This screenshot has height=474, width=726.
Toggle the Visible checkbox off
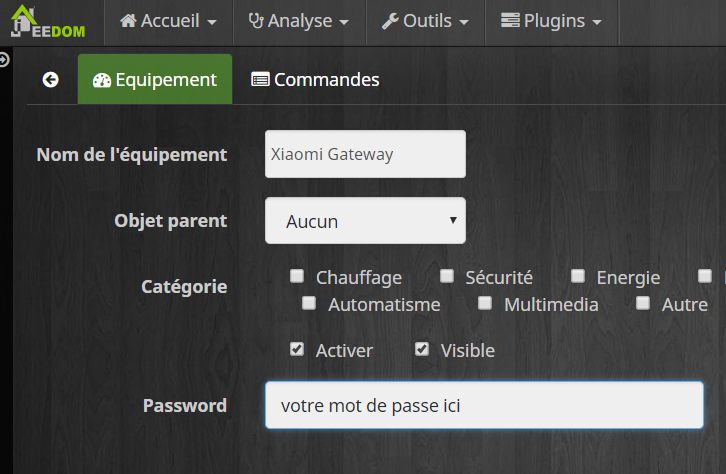tap(422, 349)
